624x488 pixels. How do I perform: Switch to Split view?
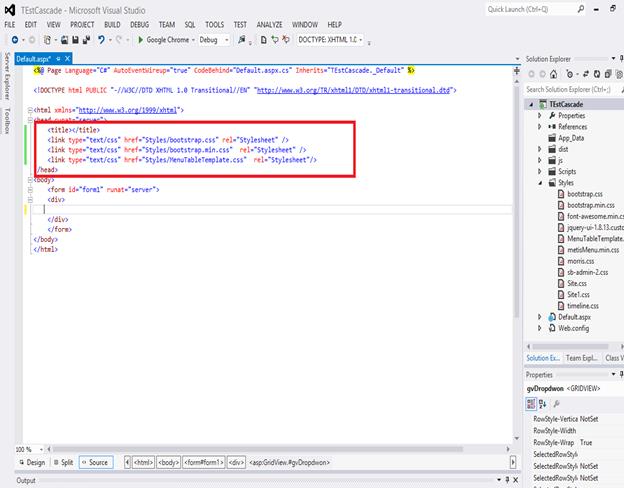click(x=62, y=463)
